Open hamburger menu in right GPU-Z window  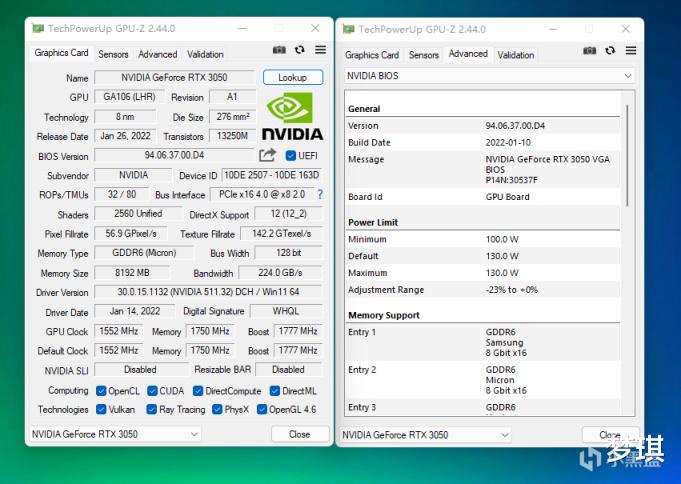tap(631, 51)
